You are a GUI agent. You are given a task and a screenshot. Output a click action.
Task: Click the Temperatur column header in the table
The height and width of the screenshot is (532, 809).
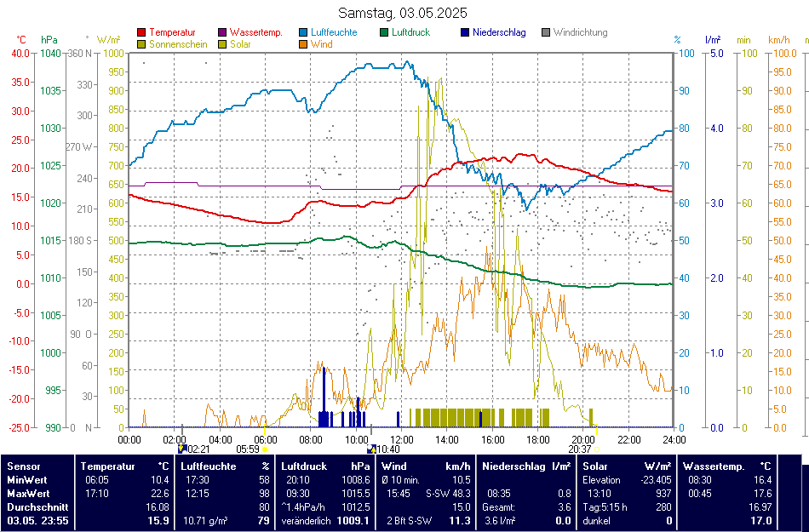[107, 466]
